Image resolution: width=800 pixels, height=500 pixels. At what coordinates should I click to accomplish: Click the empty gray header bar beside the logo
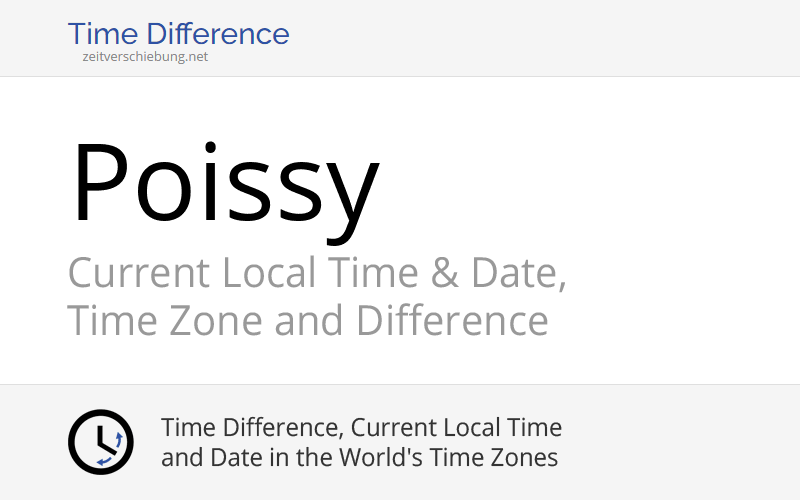click(550, 38)
